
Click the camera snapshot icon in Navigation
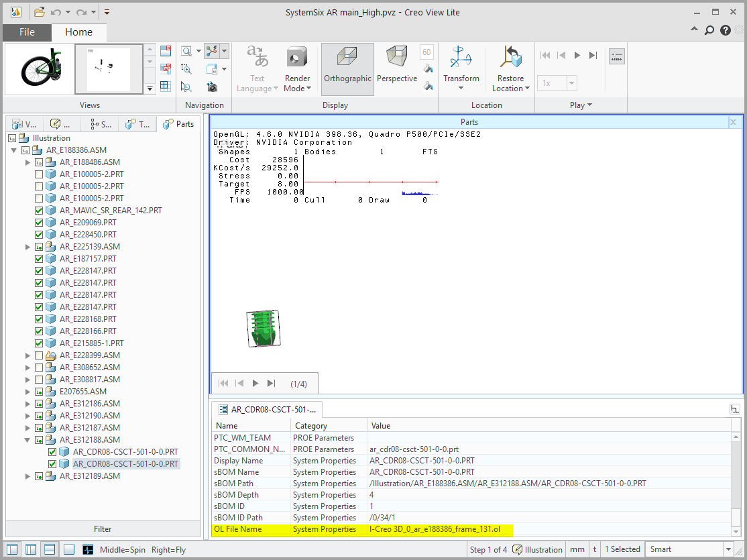(212, 87)
